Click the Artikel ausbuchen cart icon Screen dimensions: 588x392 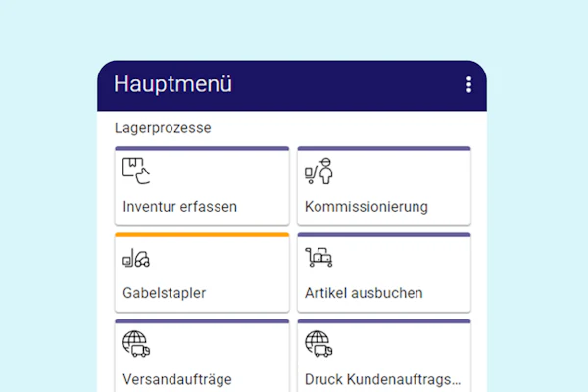318,257
